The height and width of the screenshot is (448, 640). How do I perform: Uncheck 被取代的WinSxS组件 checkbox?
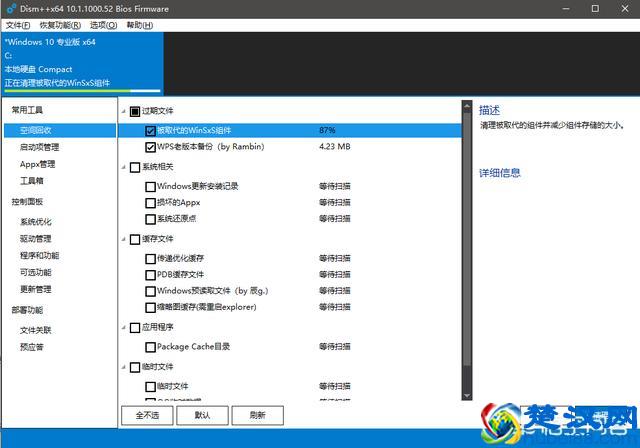(x=150, y=131)
